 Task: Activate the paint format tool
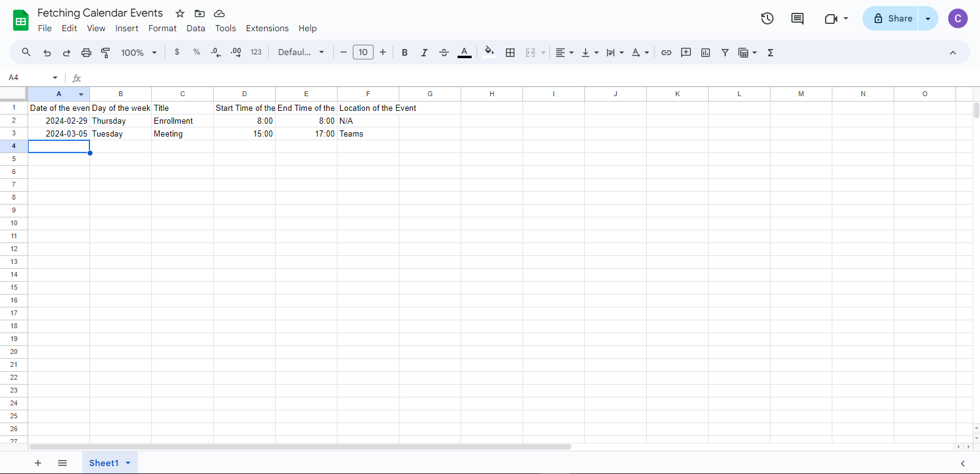click(105, 53)
